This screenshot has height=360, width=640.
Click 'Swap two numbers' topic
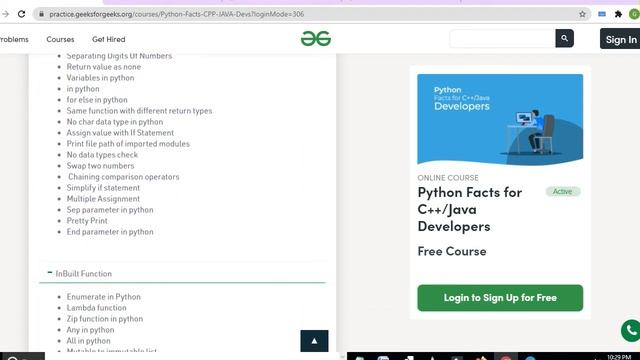tap(100, 166)
